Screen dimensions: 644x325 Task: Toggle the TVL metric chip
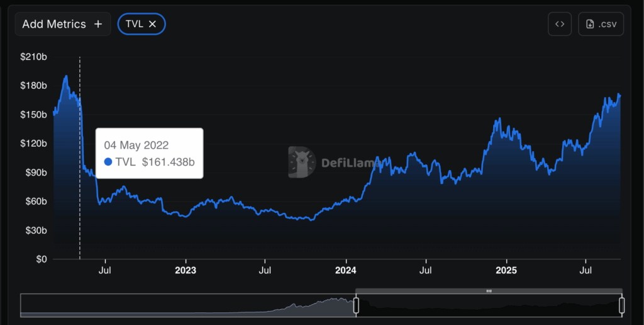tap(135, 24)
